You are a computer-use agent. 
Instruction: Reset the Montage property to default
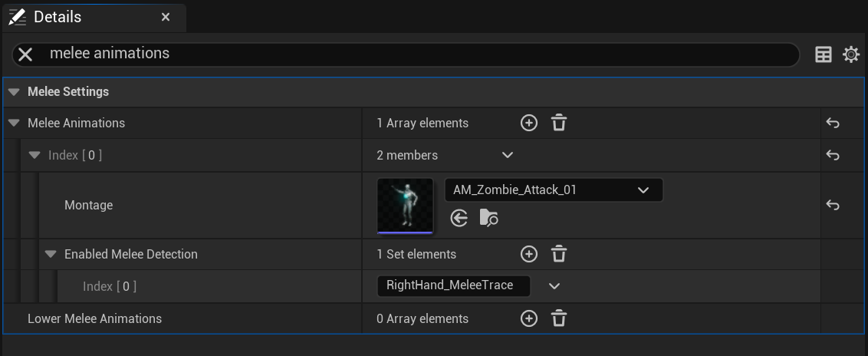[833, 205]
